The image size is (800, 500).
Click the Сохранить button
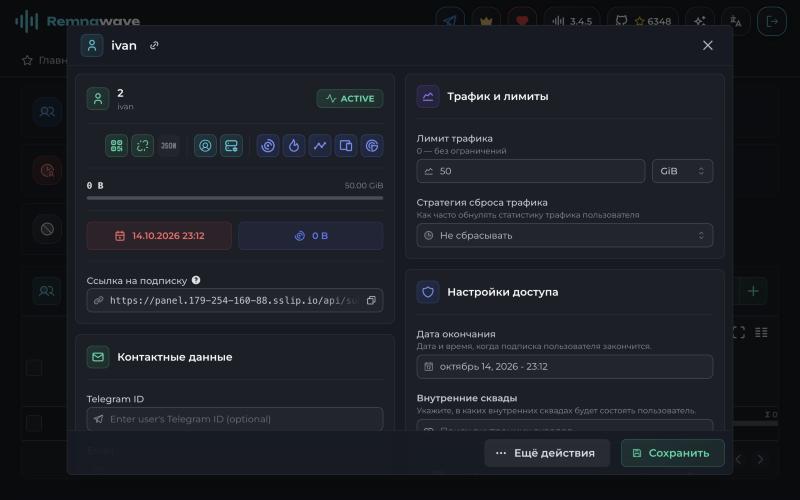(672, 453)
